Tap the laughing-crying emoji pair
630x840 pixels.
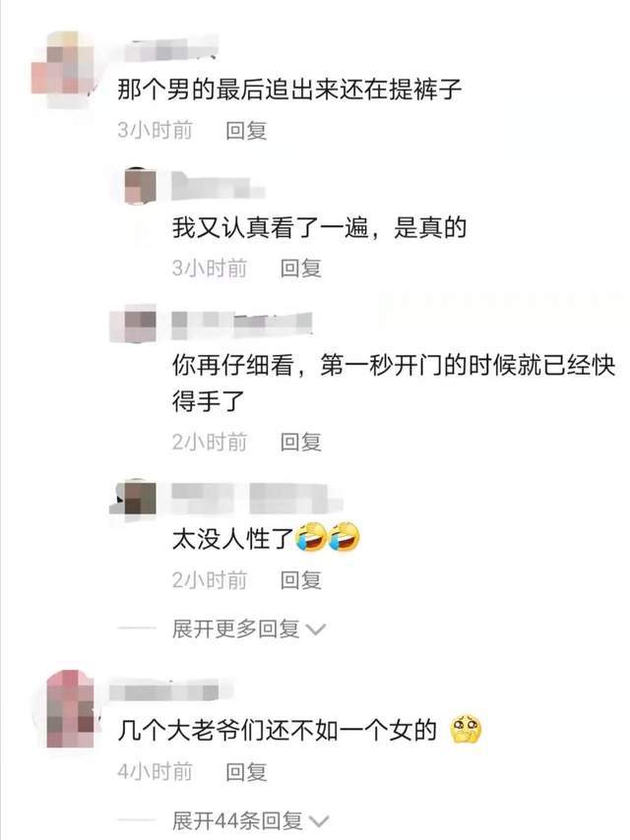point(328,537)
